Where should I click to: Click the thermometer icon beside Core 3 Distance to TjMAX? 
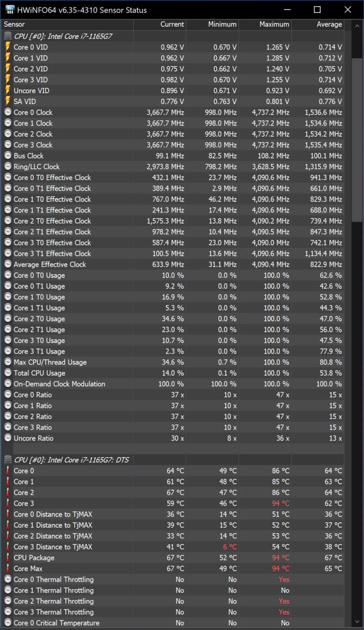tap(8, 546)
